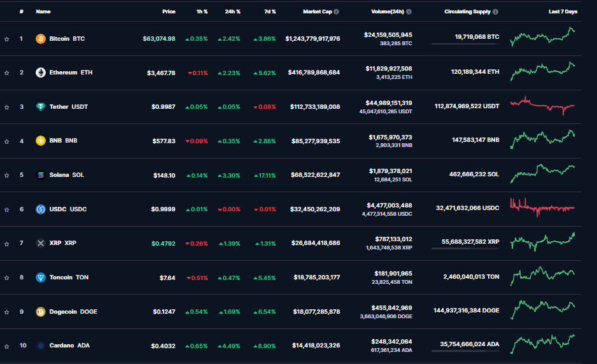This screenshot has width=597, height=364.
Task: Click Bitcoin circulating supply progress bar
Action: point(465,44)
